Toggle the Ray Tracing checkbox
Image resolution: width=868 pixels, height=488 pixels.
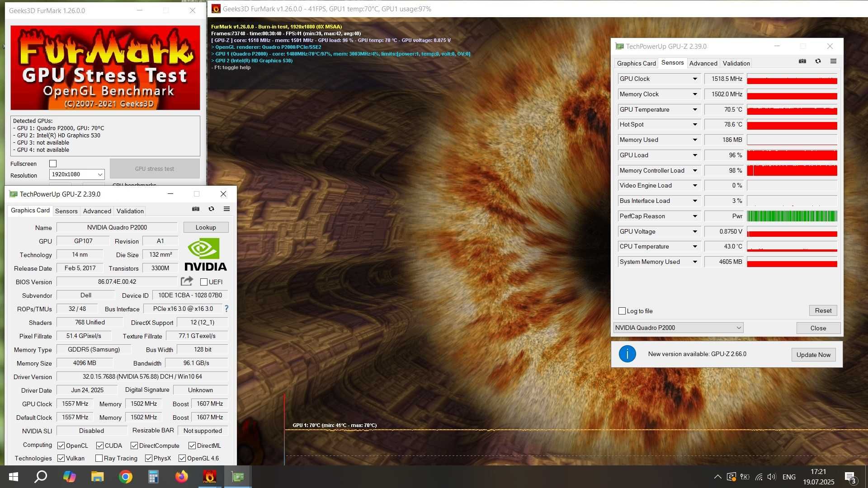[99, 458]
